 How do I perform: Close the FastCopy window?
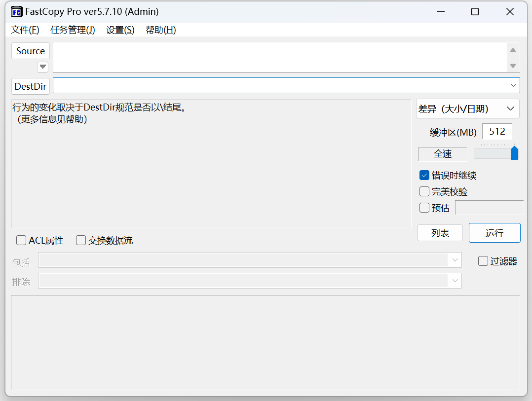pyautogui.click(x=510, y=12)
